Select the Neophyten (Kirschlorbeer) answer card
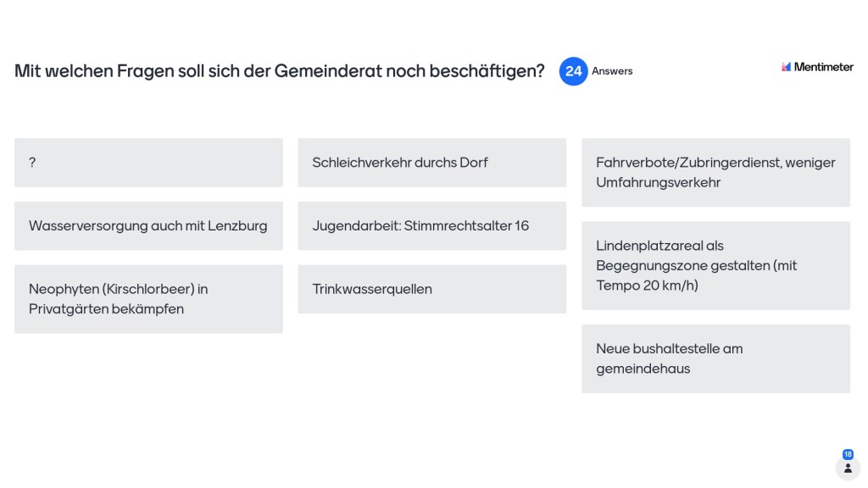Image resolution: width=868 pixels, height=488 pixels. tap(148, 298)
